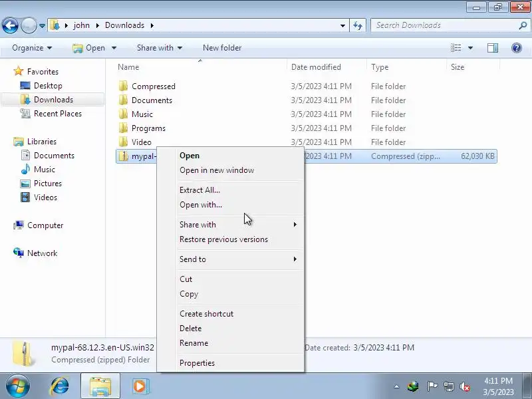The image size is (532, 399).
Task: Expand the Share with submenu in context menu
Action: (239, 225)
